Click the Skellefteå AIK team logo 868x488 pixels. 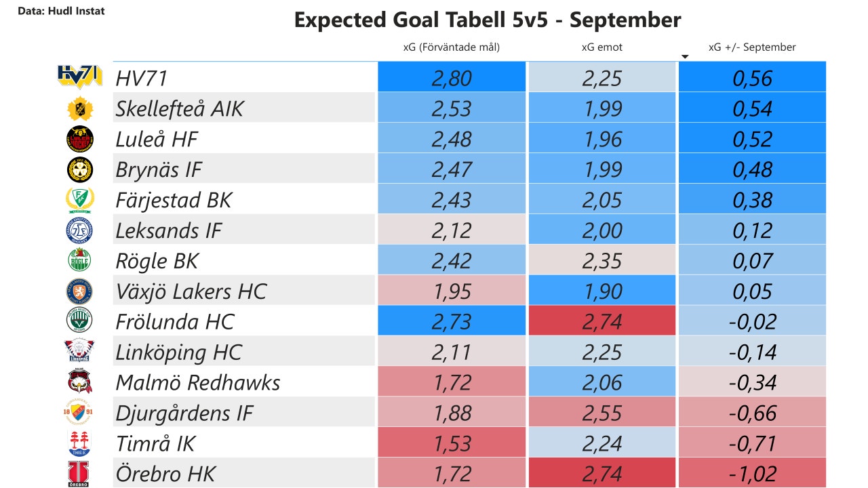pyautogui.click(x=80, y=108)
